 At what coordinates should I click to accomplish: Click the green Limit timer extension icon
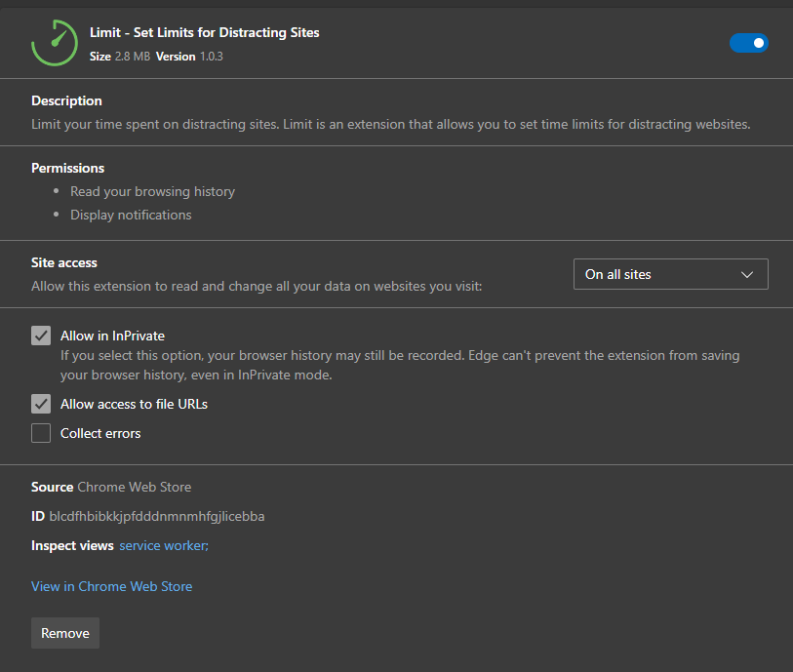click(55, 43)
